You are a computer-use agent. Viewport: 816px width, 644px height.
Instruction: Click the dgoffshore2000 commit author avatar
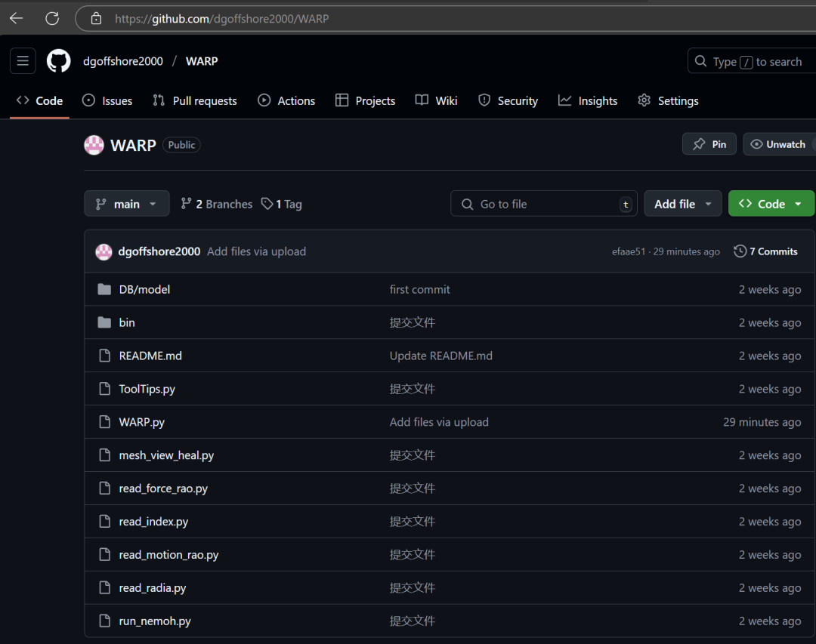(104, 251)
